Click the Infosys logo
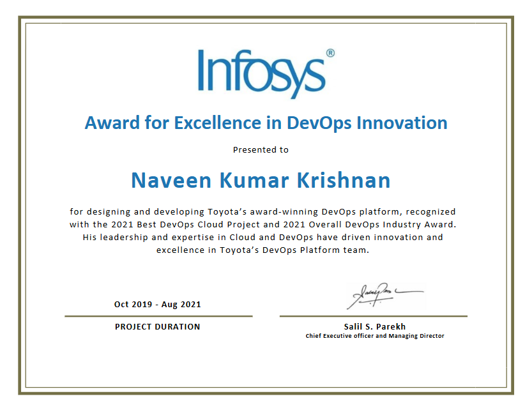The width and height of the screenshot is (532, 410). click(266, 74)
